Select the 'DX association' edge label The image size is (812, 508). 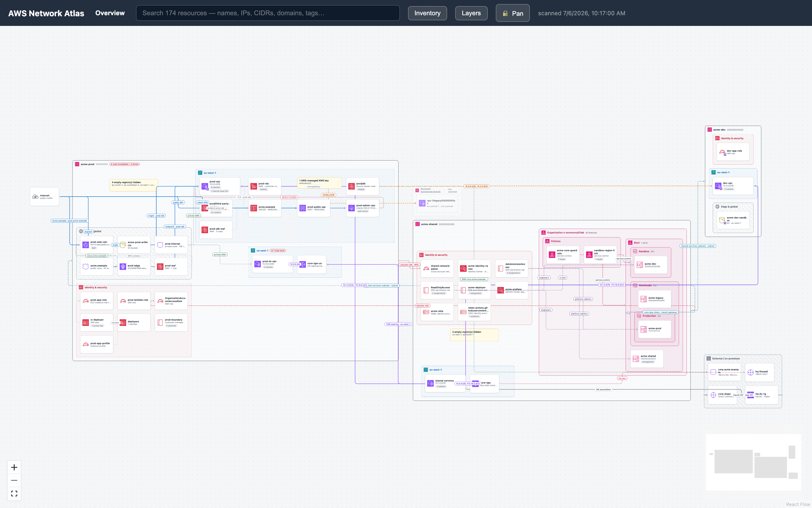(x=603, y=389)
